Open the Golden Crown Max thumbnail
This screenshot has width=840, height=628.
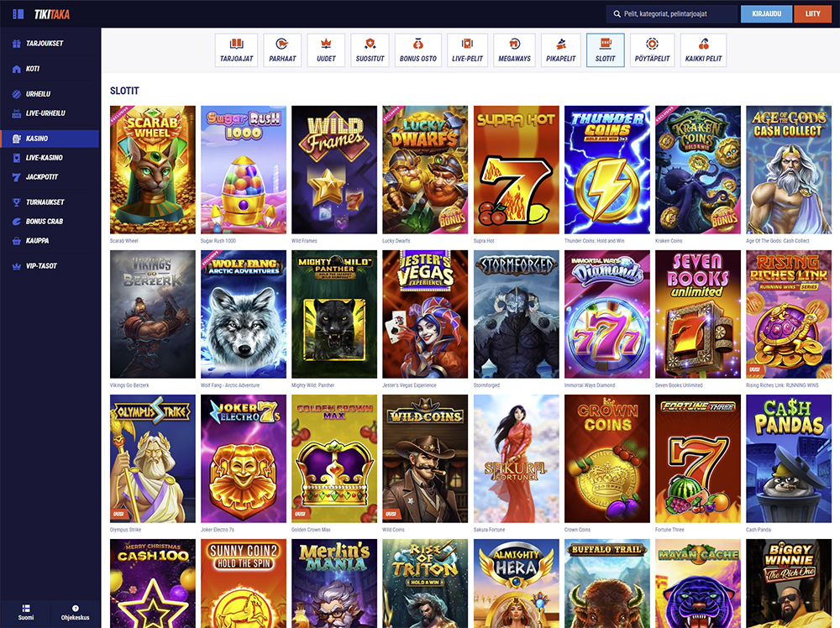pos(334,458)
